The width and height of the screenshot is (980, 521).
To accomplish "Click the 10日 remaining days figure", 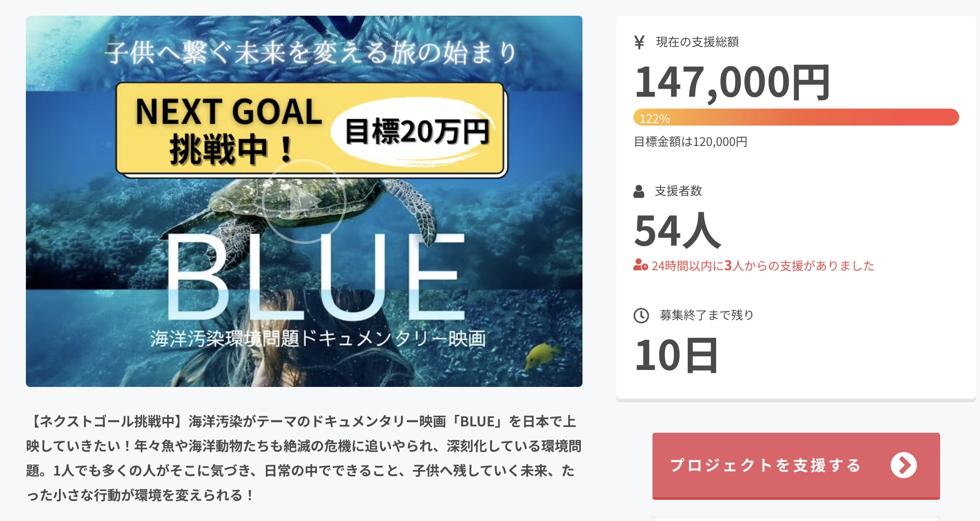I will point(676,355).
